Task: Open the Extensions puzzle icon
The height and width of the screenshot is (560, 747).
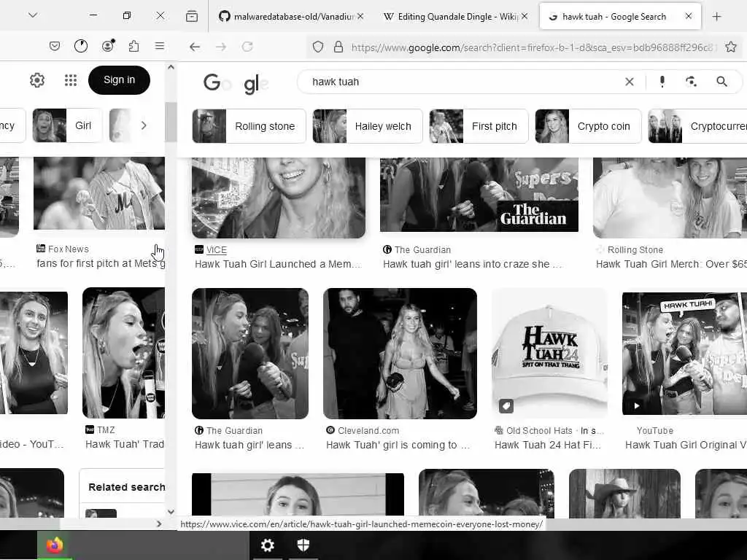Action: click(134, 46)
